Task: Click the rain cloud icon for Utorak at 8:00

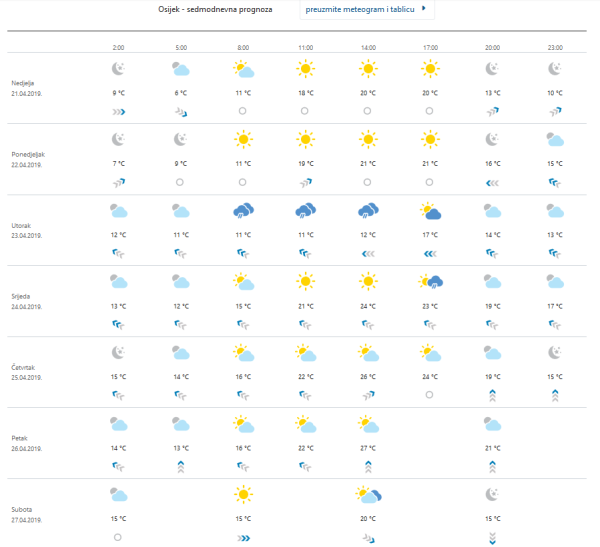Action: click(x=243, y=211)
